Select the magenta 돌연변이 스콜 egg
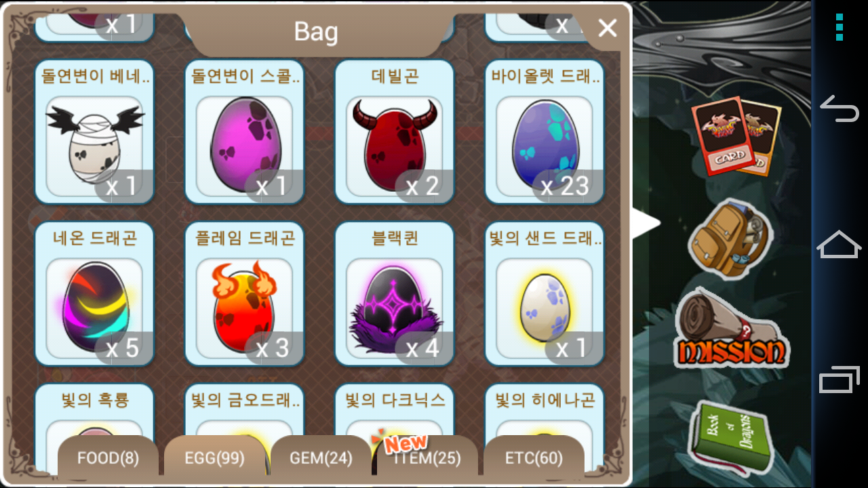 coord(245,132)
